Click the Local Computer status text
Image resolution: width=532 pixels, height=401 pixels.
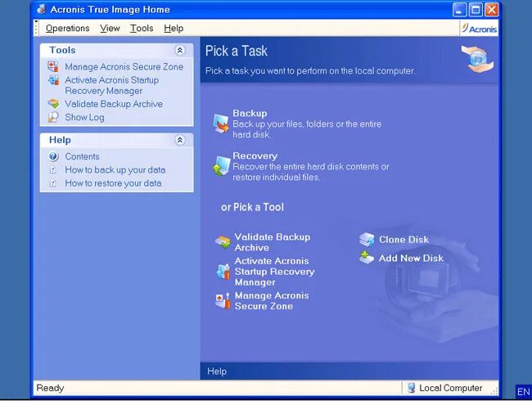pos(451,388)
